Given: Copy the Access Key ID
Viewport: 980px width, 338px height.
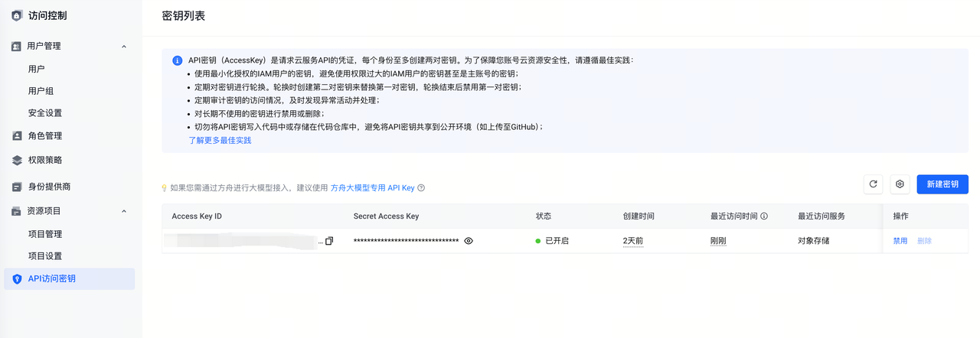Looking at the screenshot, I should tap(329, 241).
